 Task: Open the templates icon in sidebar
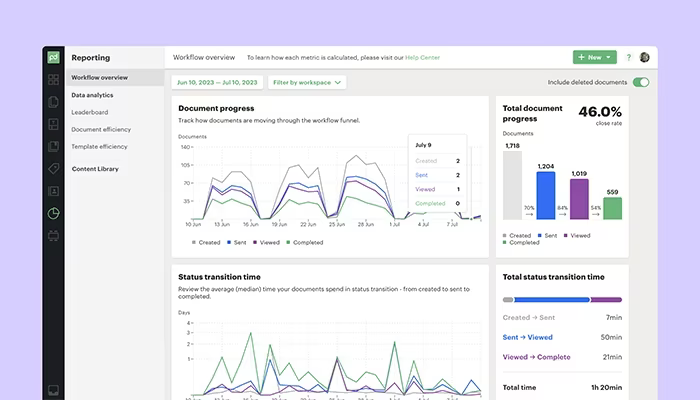[x=54, y=124]
